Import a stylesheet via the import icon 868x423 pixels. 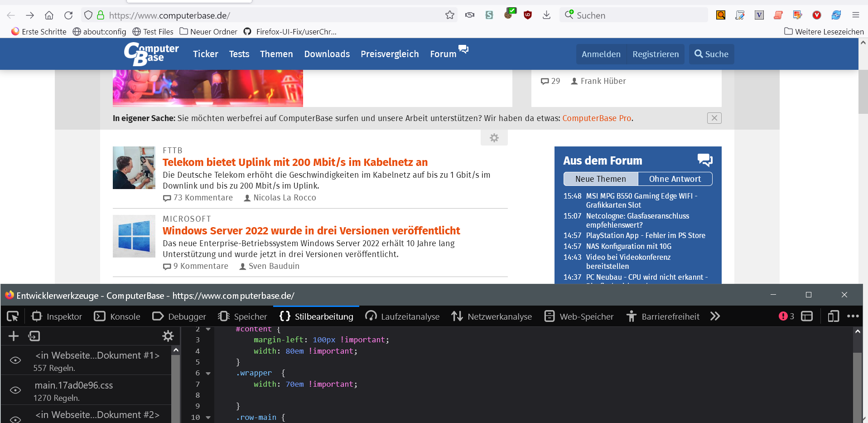[x=34, y=336]
